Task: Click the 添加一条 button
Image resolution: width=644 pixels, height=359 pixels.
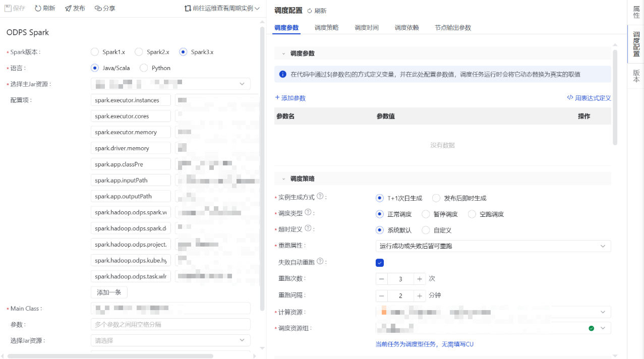Action: (x=109, y=292)
